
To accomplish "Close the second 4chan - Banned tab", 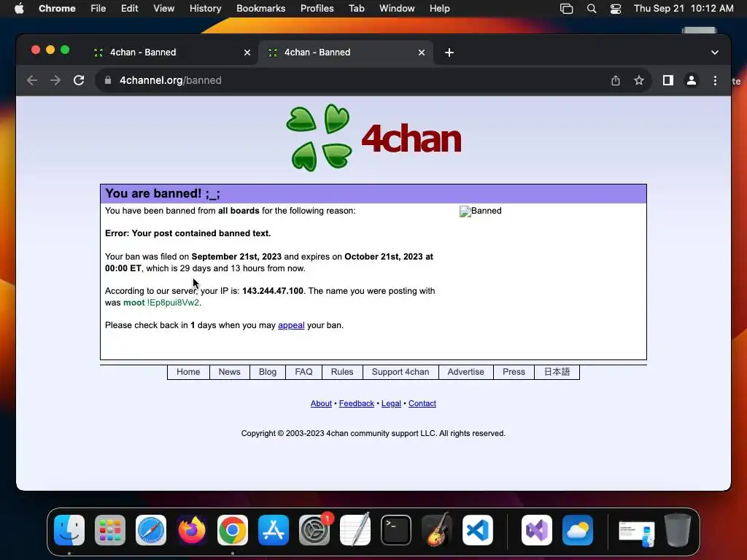I will (422, 52).
